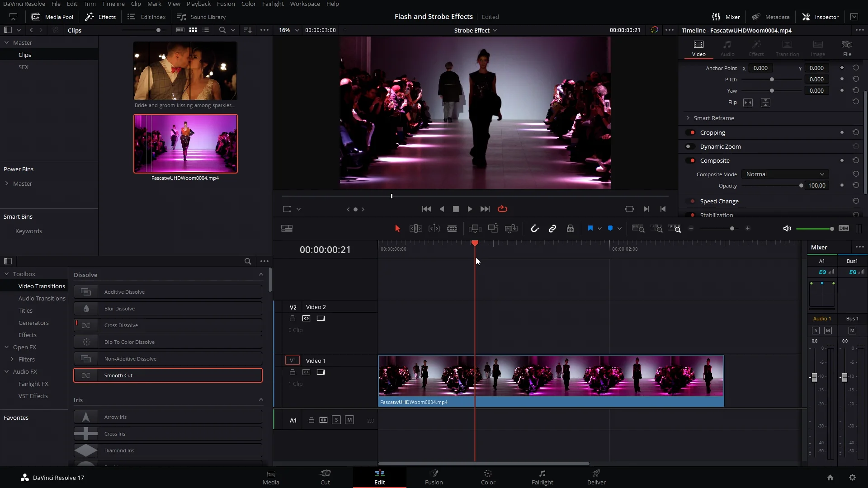Image resolution: width=868 pixels, height=488 pixels.
Task: Disable the Cropping toggle
Action: (691, 132)
